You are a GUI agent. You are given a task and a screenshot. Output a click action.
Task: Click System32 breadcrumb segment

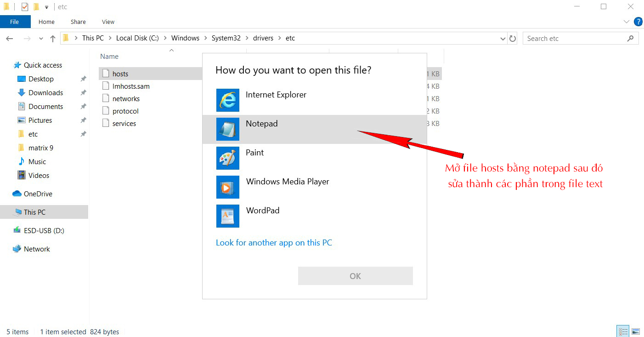(226, 38)
